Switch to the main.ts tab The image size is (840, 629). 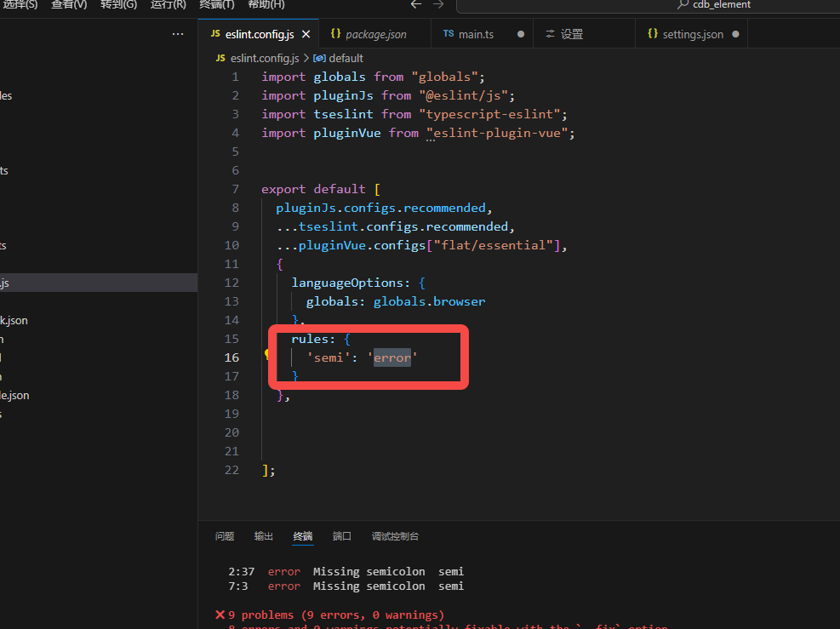(x=483, y=34)
